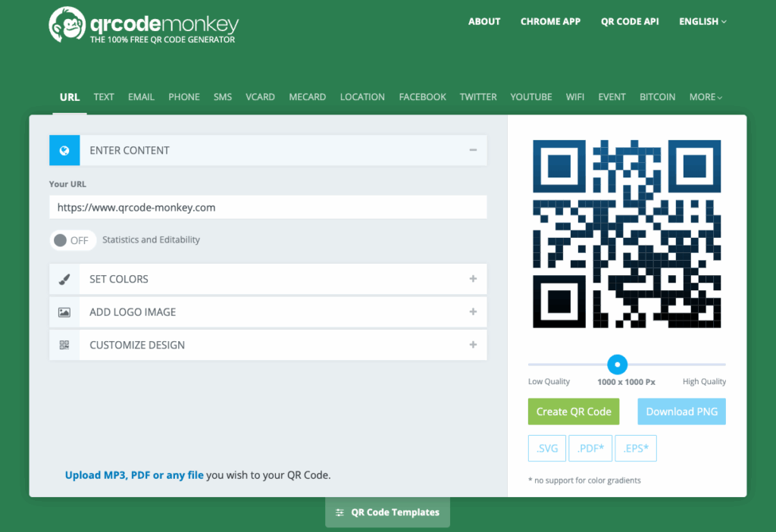Select QR CODE API in the top menu

630,21
